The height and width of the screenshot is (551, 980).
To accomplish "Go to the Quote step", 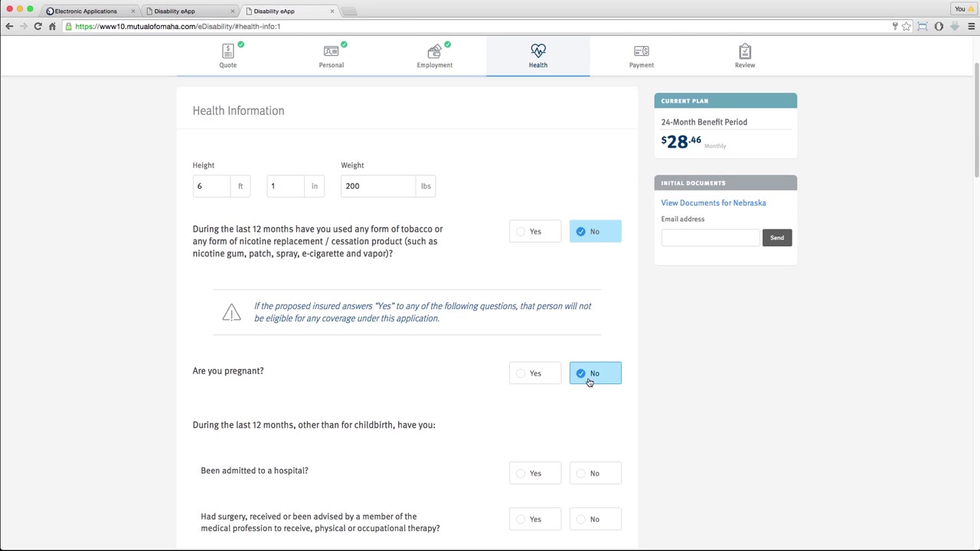I will click(x=228, y=56).
